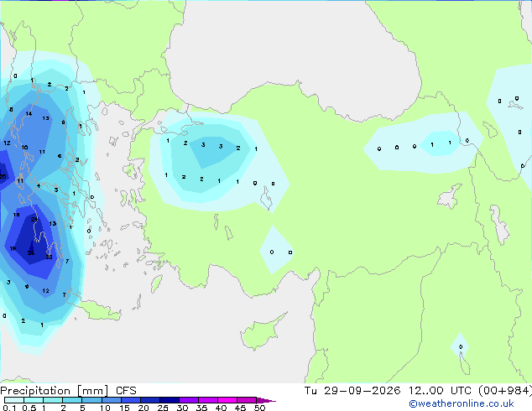Click the legend label '50'

click(x=260, y=408)
